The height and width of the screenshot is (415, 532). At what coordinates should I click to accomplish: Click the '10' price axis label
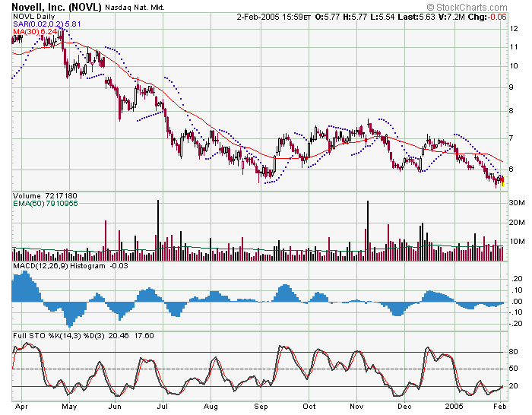coord(514,66)
